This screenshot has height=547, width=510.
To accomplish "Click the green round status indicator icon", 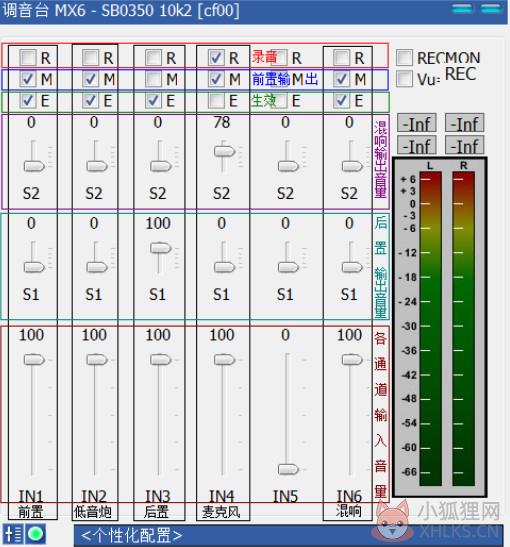I will (x=35, y=534).
